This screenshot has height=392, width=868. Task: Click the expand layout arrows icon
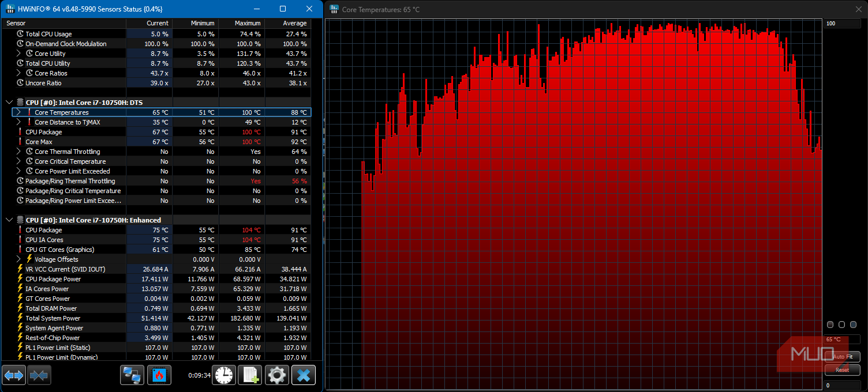click(14, 375)
